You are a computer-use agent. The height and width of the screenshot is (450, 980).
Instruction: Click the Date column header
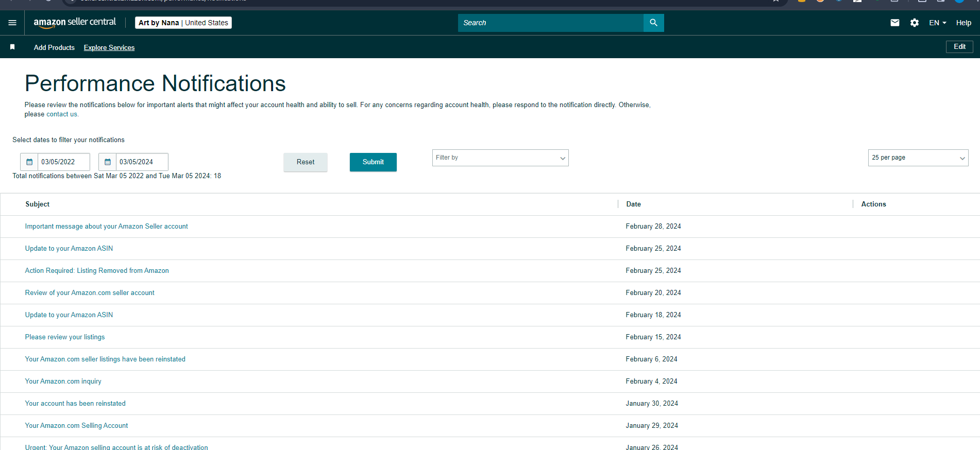point(634,204)
